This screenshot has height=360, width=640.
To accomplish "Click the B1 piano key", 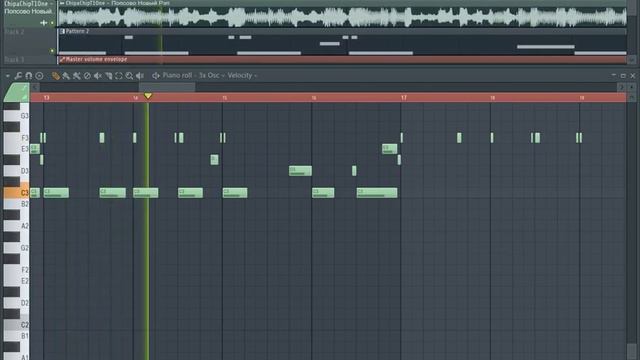I will tap(16, 336).
